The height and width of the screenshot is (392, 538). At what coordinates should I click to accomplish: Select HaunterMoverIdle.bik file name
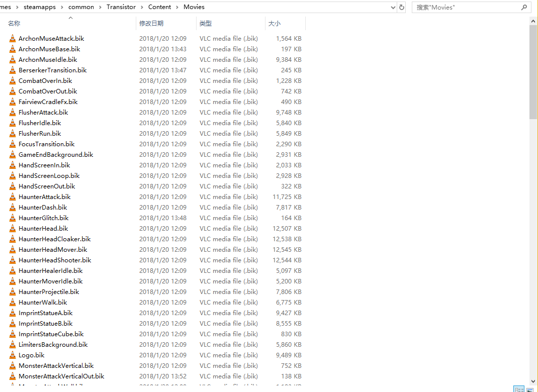tap(50, 281)
